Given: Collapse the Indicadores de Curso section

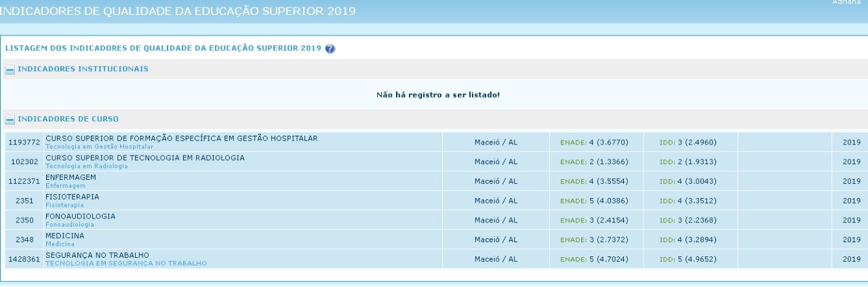Looking at the screenshot, I should pos(9,119).
